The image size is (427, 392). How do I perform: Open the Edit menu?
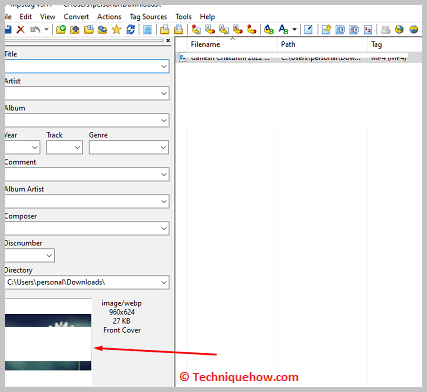tap(26, 17)
